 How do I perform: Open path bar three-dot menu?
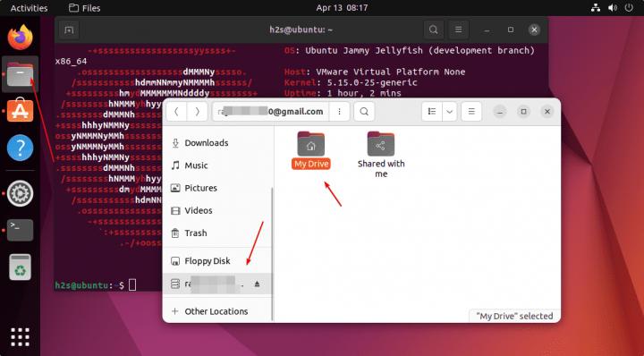point(339,111)
